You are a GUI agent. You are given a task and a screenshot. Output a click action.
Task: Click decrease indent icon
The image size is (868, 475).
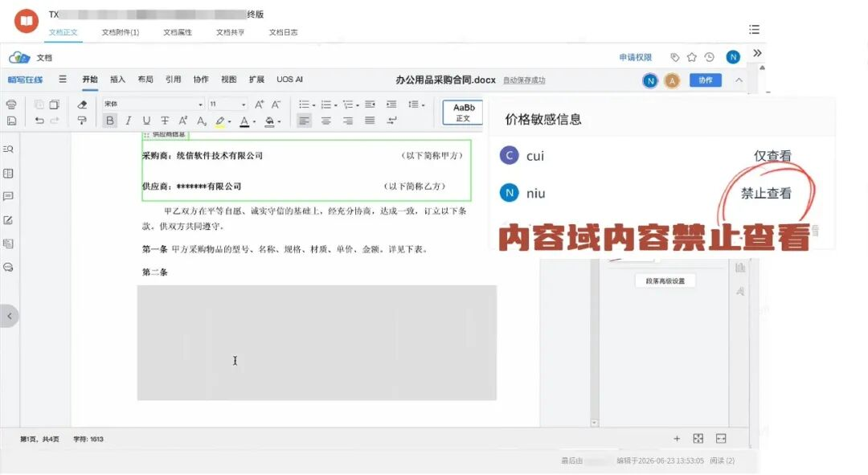pyautogui.click(x=370, y=104)
